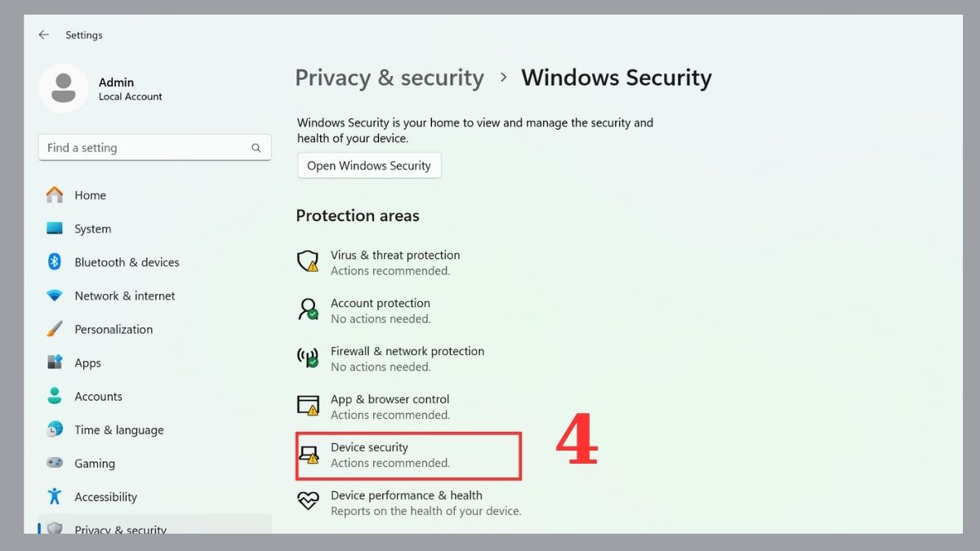Click the Bluetooth icon in the sidebar
This screenshot has height=551, width=980.
coord(55,262)
